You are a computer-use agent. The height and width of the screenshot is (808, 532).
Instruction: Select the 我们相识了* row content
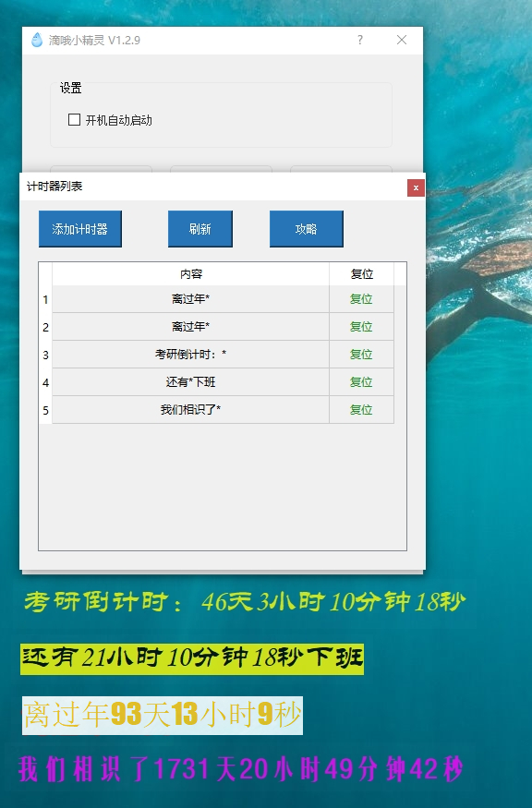tap(191, 410)
